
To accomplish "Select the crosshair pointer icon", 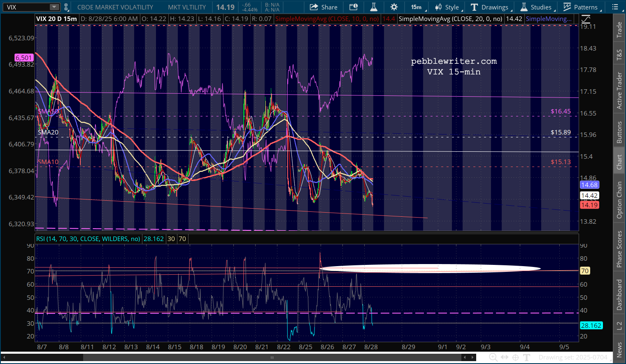I will [x=515, y=357].
